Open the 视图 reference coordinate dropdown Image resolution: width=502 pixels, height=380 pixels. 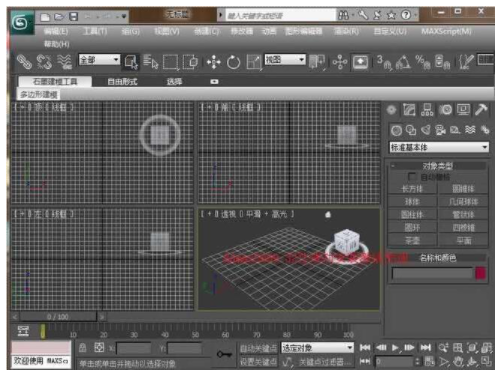coord(285,60)
